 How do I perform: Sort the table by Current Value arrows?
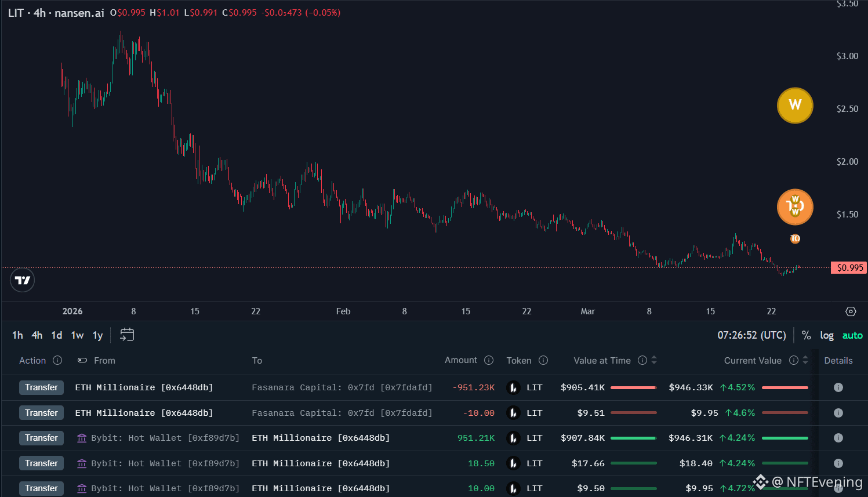pyautogui.click(x=805, y=360)
